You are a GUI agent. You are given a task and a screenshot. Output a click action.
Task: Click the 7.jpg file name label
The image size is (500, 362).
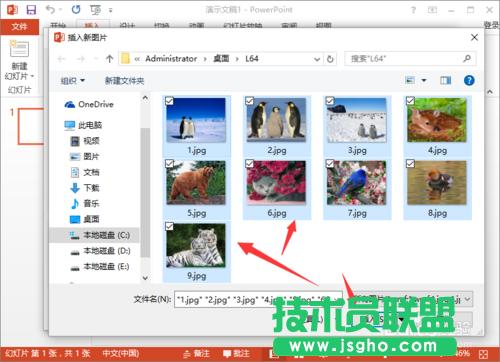(357, 213)
